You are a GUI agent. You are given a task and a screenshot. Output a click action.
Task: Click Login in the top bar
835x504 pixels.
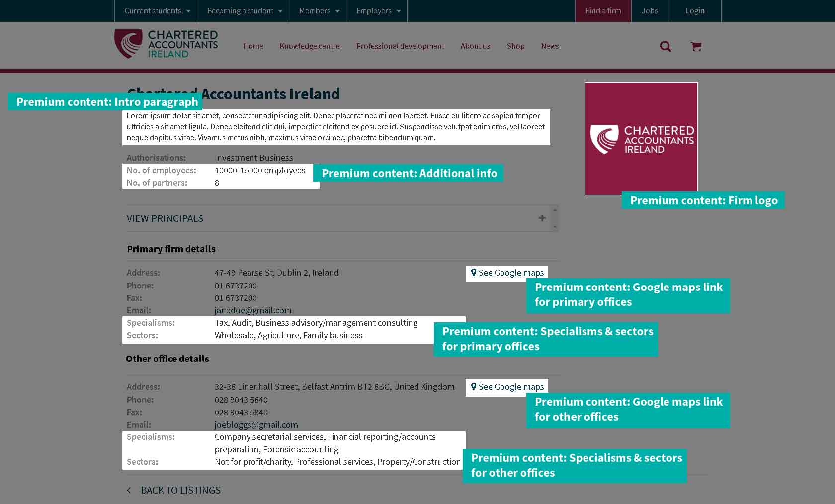coord(695,11)
